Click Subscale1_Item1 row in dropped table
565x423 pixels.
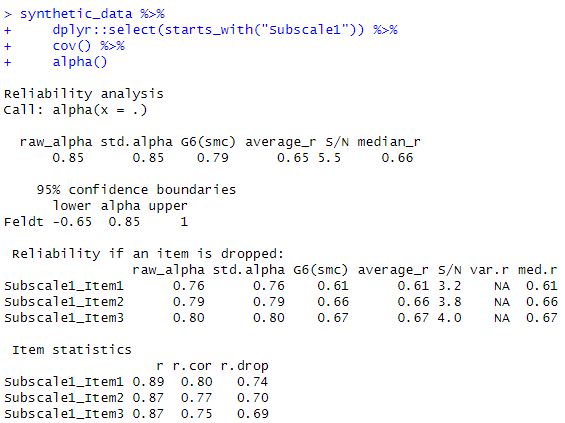(281, 286)
